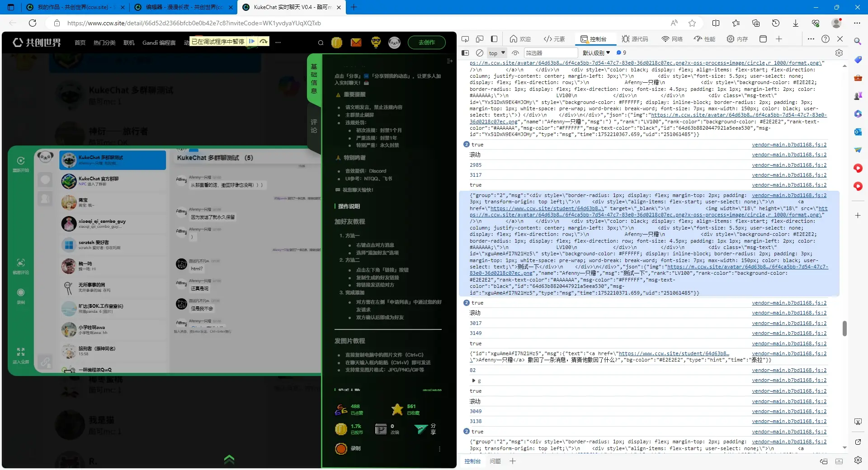Open 联机 in site navigation
Image resolution: width=868 pixels, height=470 pixels.
tap(129, 42)
